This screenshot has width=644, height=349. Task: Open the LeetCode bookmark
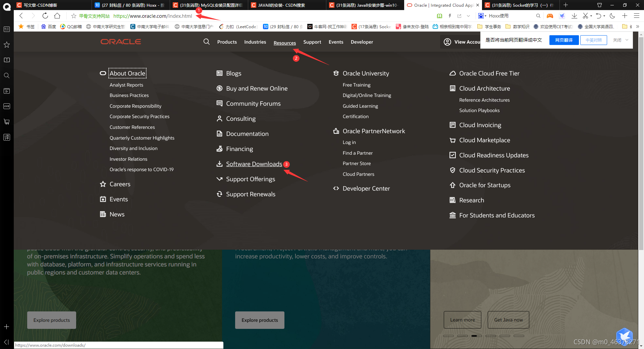(x=238, y=27)
